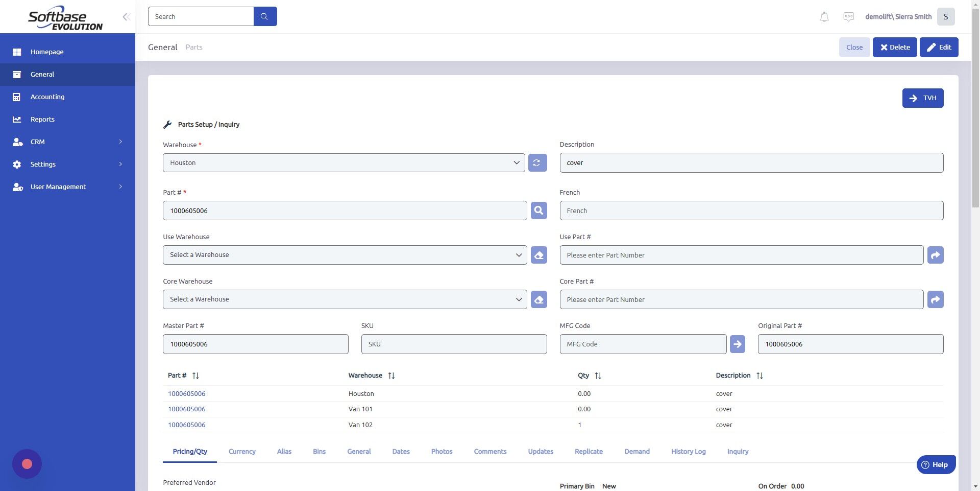Open the History Log tab
Viewport: 980px width, 491px height.
688,452
